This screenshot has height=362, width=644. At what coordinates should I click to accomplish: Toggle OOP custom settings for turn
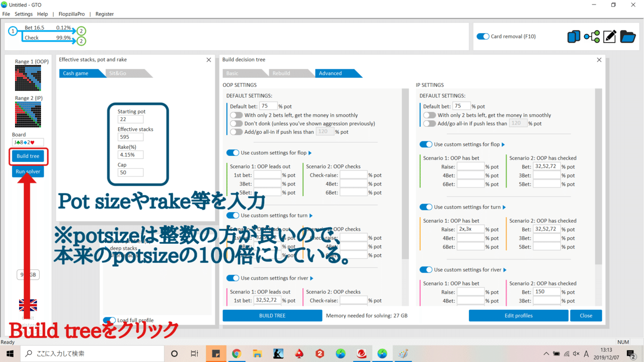tap(233, 216)
